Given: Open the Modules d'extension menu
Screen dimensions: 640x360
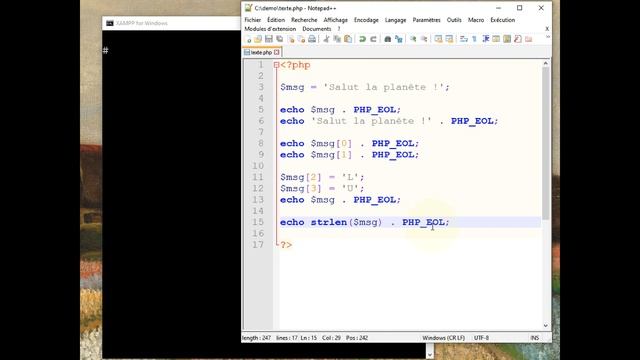Looking at the screenshot, I should pos(270,29).
